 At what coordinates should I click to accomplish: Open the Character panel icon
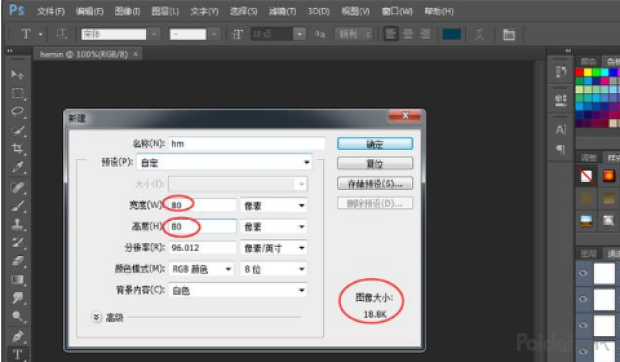coord(560,130)
